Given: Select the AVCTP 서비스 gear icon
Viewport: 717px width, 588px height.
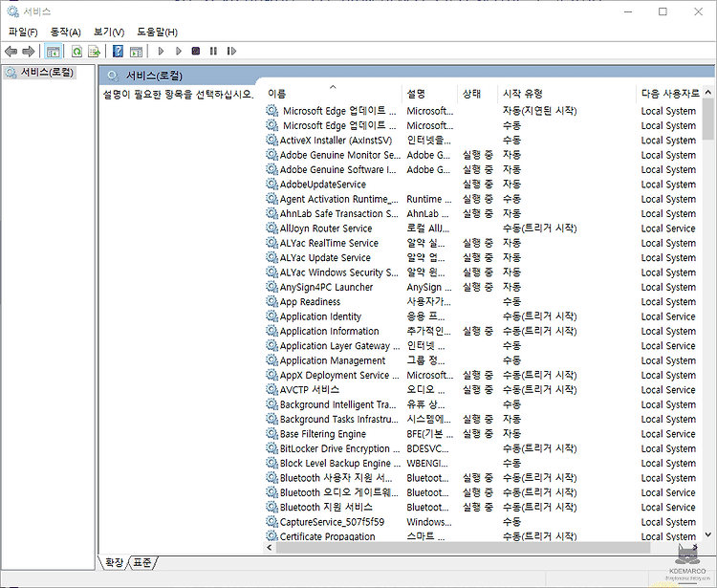Looking at the screenshot, I should [272, 389].
